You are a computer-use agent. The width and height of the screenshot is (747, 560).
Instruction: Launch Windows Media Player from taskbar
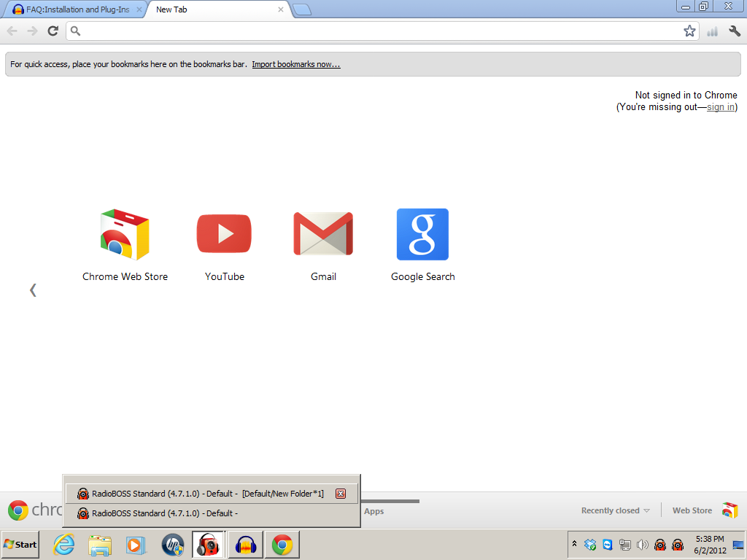tap(136, 545)
